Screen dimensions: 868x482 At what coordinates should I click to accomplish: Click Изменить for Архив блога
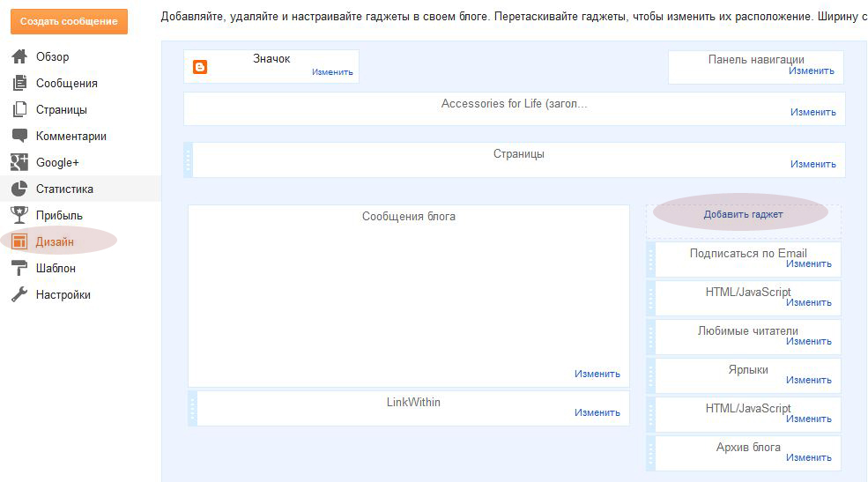[808, 457]
